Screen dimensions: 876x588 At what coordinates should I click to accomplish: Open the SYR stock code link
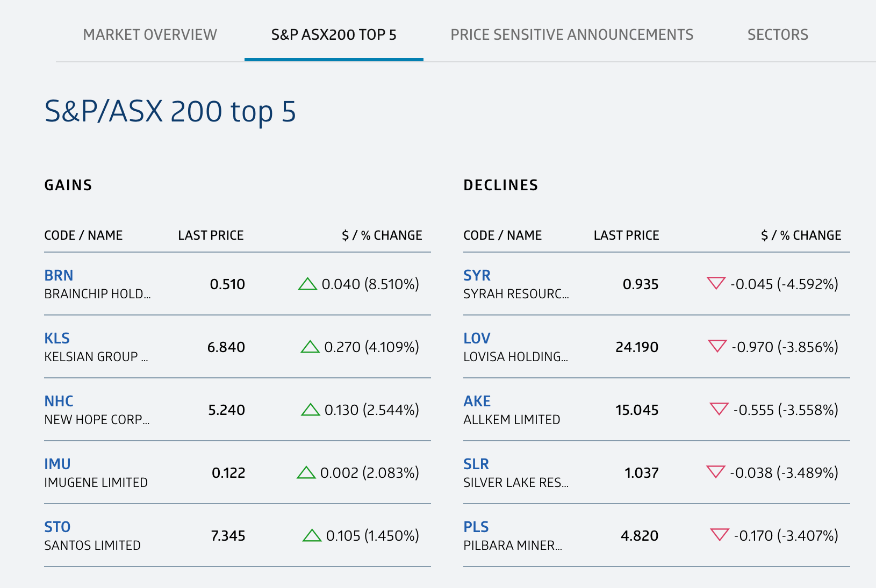[x=477, y=275]
